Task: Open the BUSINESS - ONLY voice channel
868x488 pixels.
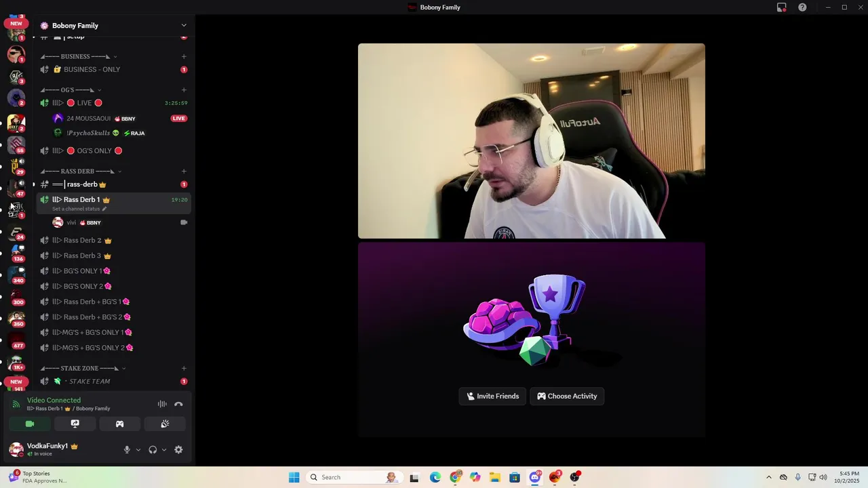Action: (113, 69)
